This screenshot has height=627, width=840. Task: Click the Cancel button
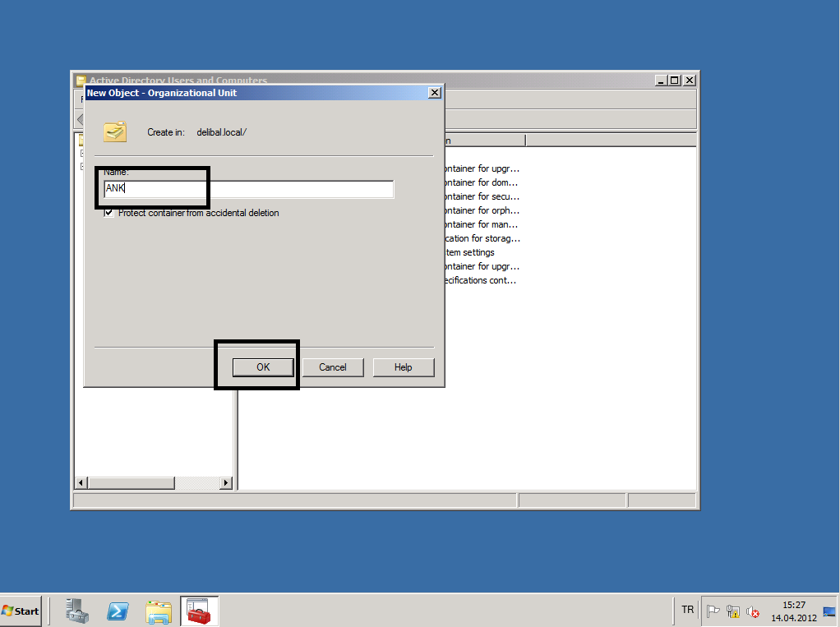pos(333,367)
